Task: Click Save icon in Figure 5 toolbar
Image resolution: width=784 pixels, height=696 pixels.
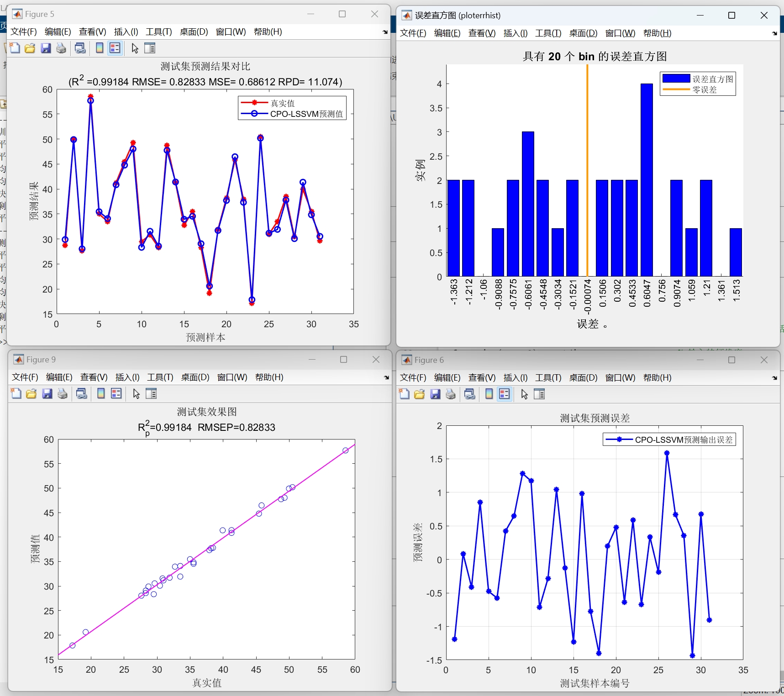Action: (x=46, y=48)
